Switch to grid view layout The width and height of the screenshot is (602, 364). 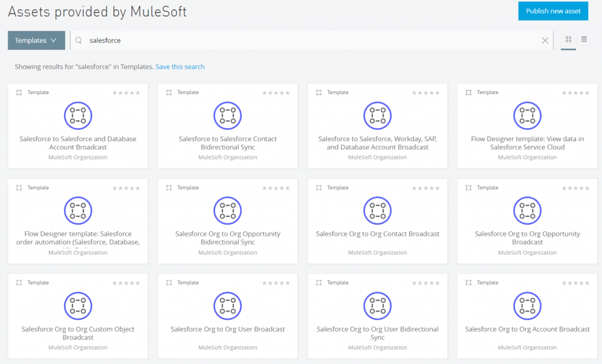[568, 39]
